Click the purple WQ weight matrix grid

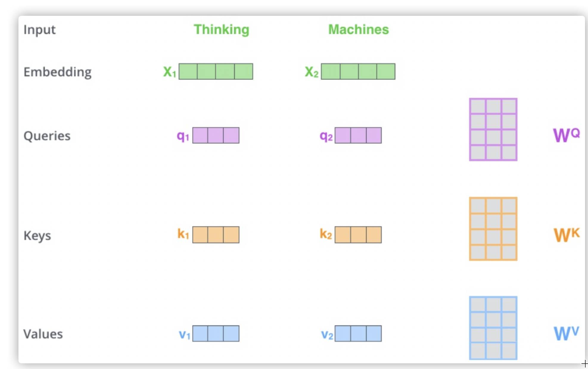pyautogui.click(x=493, y=129)
